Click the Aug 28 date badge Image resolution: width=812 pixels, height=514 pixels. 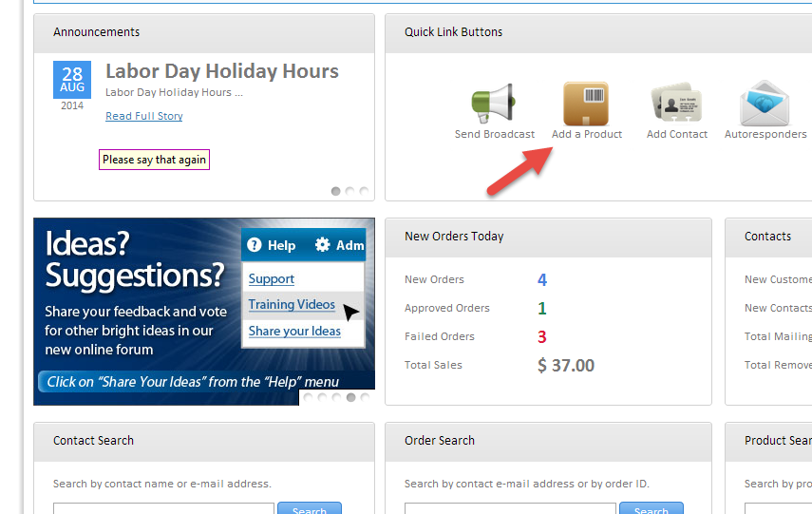[x=73, y=80]
